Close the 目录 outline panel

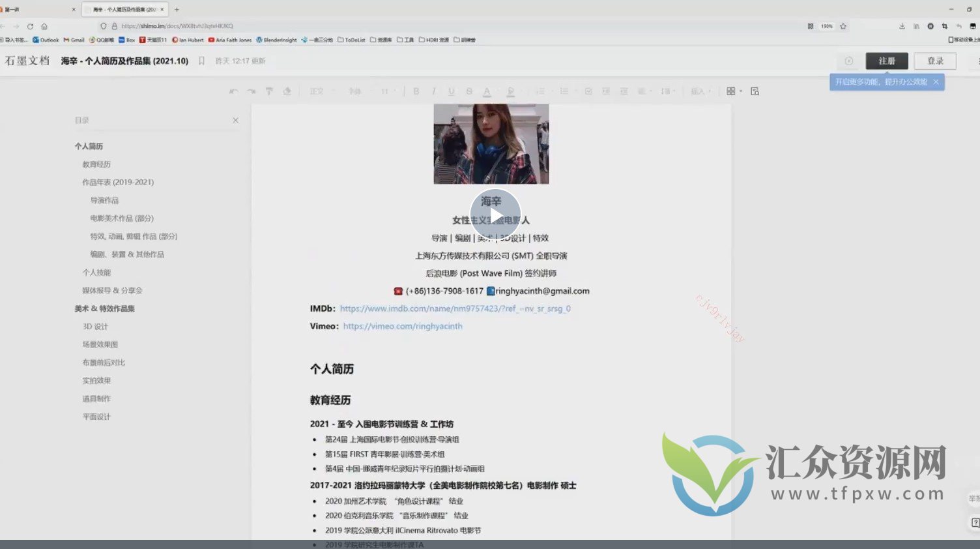pos(235,120)
